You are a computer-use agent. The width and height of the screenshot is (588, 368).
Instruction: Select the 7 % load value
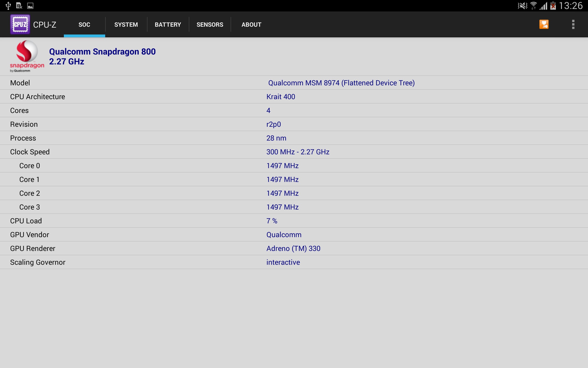point(272,221)
